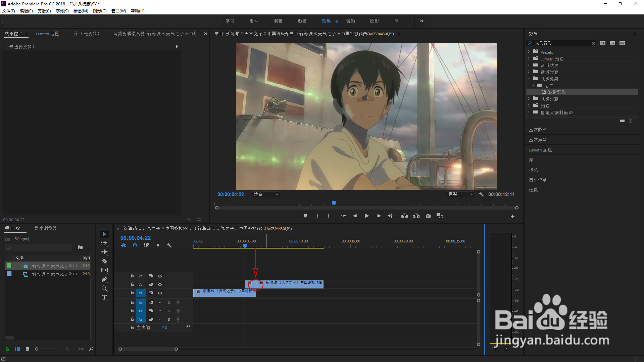644x362 pixels.
Task: Open the 历史记录 panel
Action: tap(538, 180)
